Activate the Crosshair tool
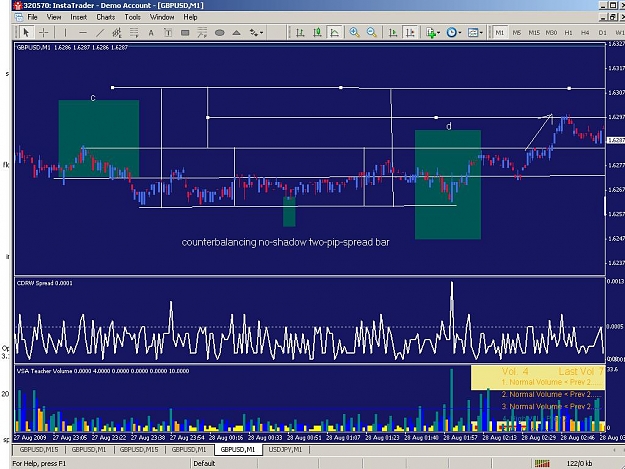 [x=43, y=33]
